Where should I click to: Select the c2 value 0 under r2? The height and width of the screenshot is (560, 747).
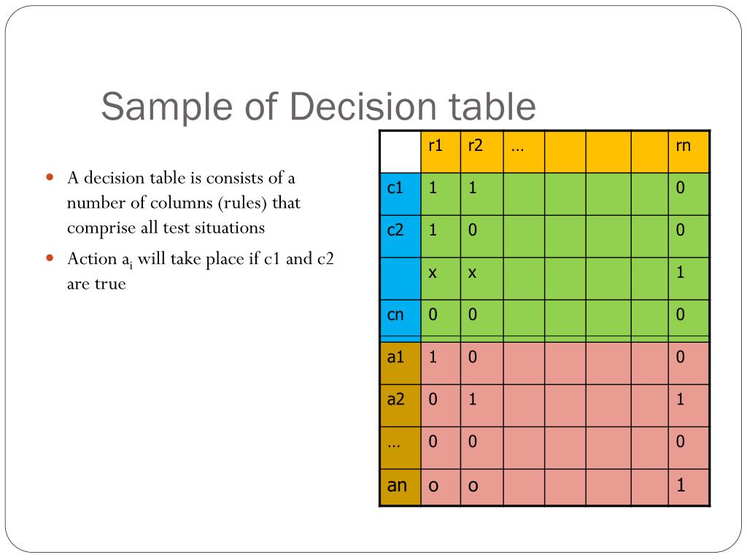click(x=481, y=236)
